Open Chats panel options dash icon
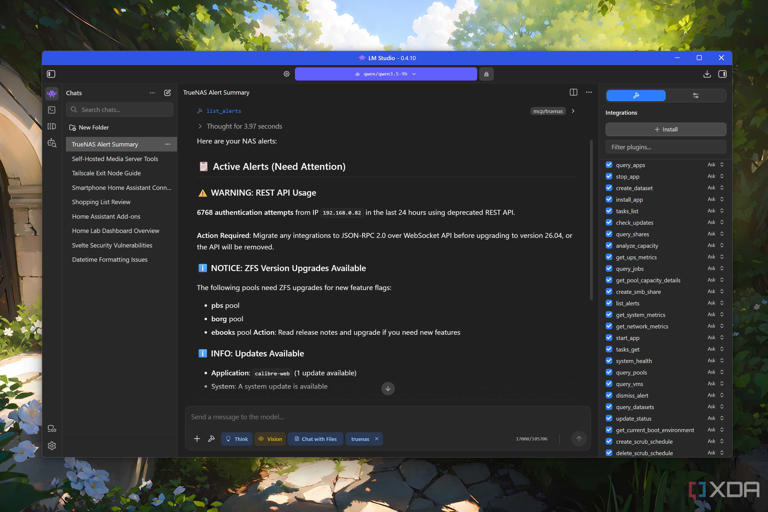The height and width of the screenshot is (512, 768). [152, 93]
